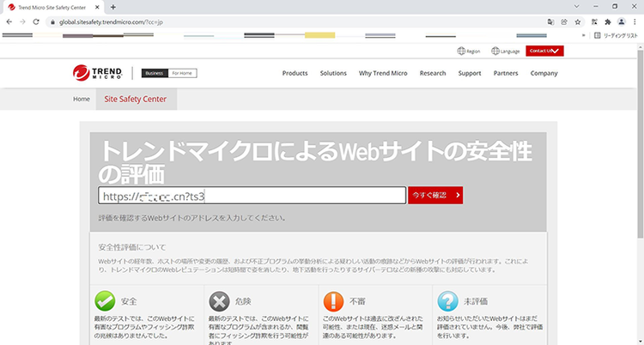Switch to For Home toggle
644x345 pixels.
coord(182,73)
